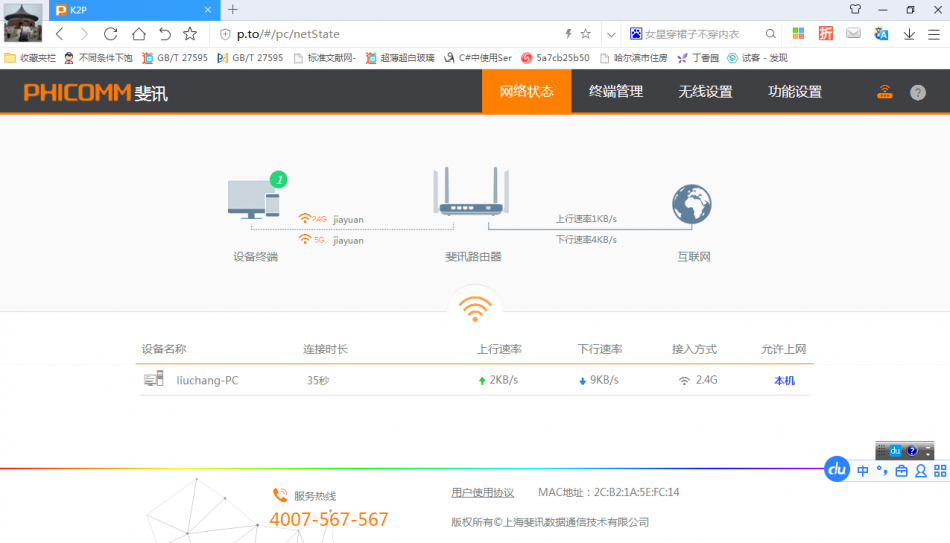Click the browser back arrow
The width and height of the screenshot is (950, 543).
pos(59,34)
